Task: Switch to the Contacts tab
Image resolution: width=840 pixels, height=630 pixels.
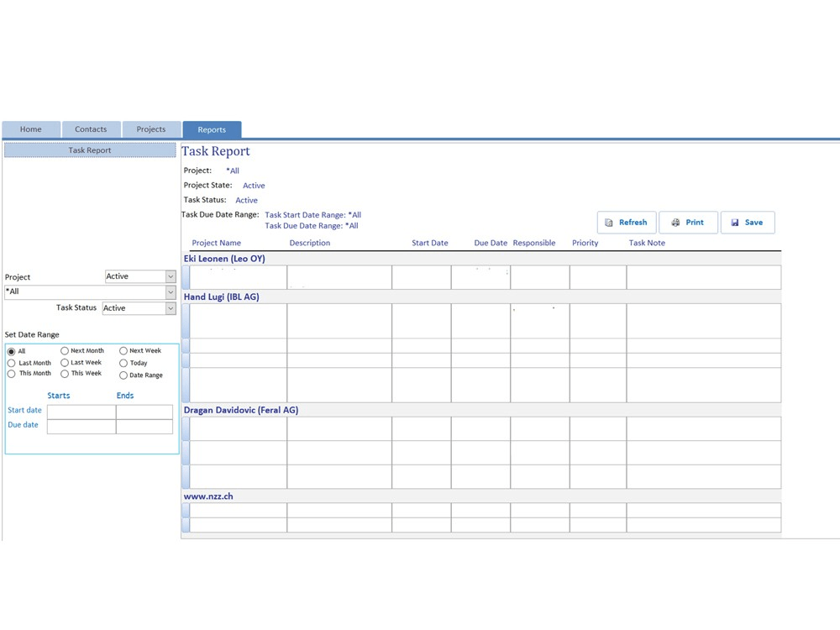Action: (91, 129)
